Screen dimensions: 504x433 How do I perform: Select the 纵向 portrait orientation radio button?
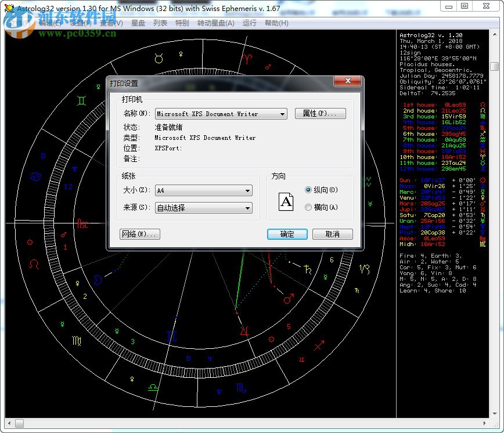coord(308,190)
